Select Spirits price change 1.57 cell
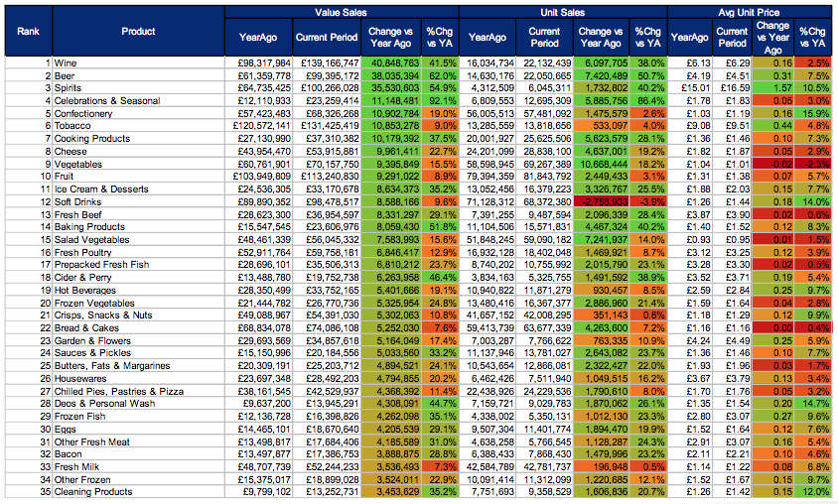The image size is (838, 504). (772, 88)
